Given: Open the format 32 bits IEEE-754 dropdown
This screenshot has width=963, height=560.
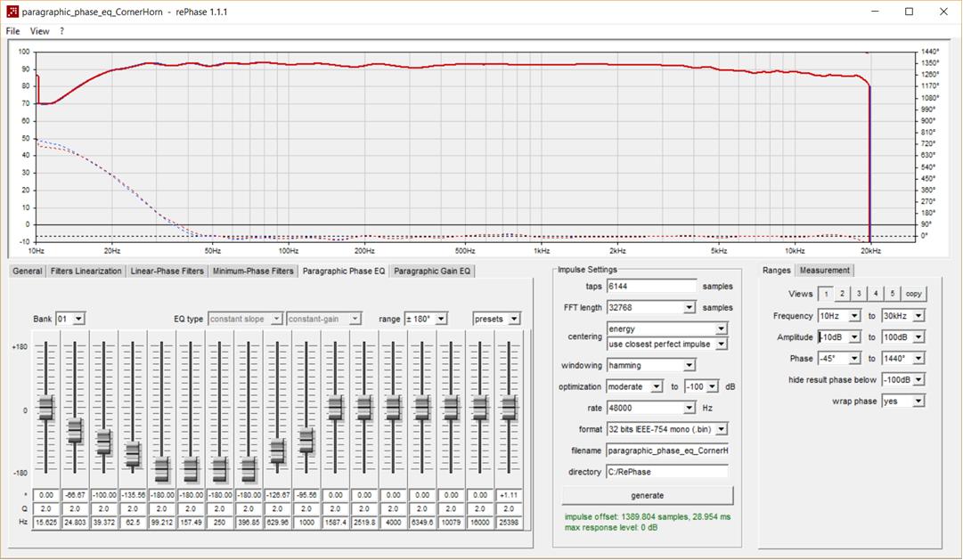Looking at the screenshot, I should 721,429.
